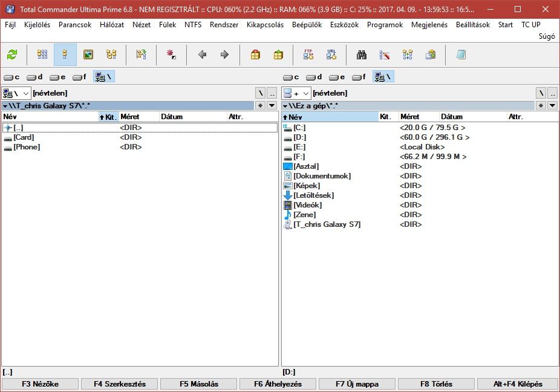
Task: Sort right panel by Név column
Action: (330, 117)
